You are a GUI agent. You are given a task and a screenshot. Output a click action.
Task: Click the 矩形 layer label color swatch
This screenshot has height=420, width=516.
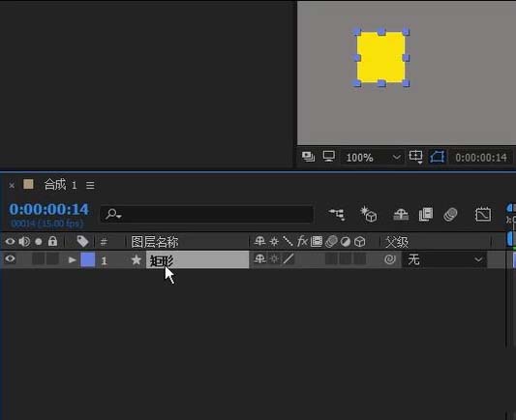pyautogui.click(x=88, y=259)
